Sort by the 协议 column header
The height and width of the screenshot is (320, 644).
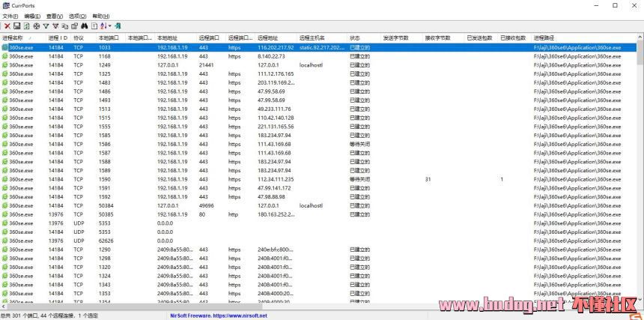click(x=84, y=37)
